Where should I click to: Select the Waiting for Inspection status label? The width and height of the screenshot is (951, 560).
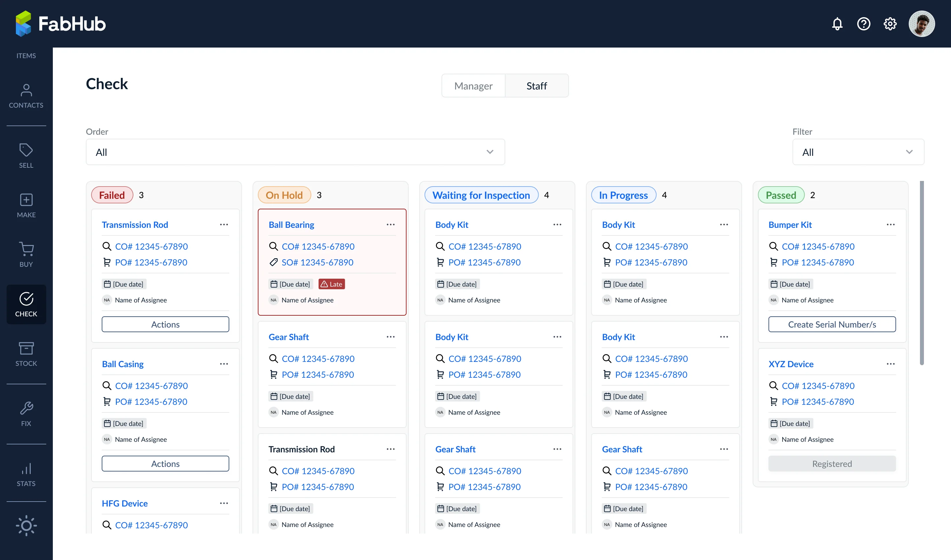481,195
